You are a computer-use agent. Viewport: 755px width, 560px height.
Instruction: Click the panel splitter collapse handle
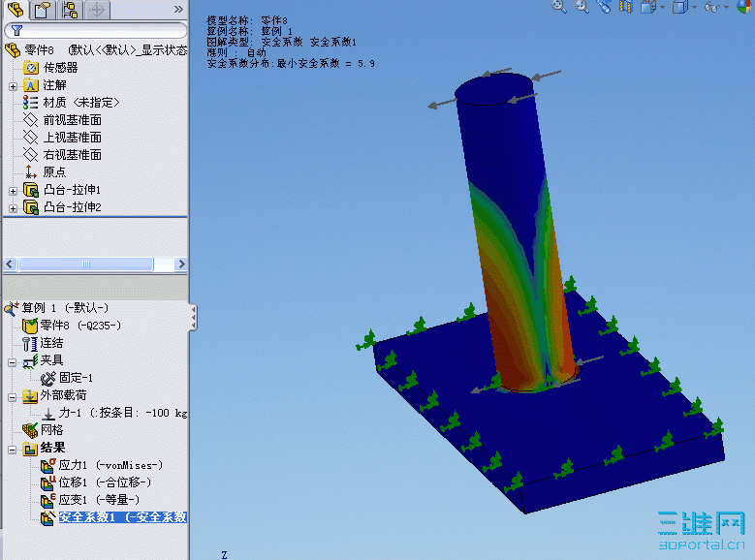193,318
